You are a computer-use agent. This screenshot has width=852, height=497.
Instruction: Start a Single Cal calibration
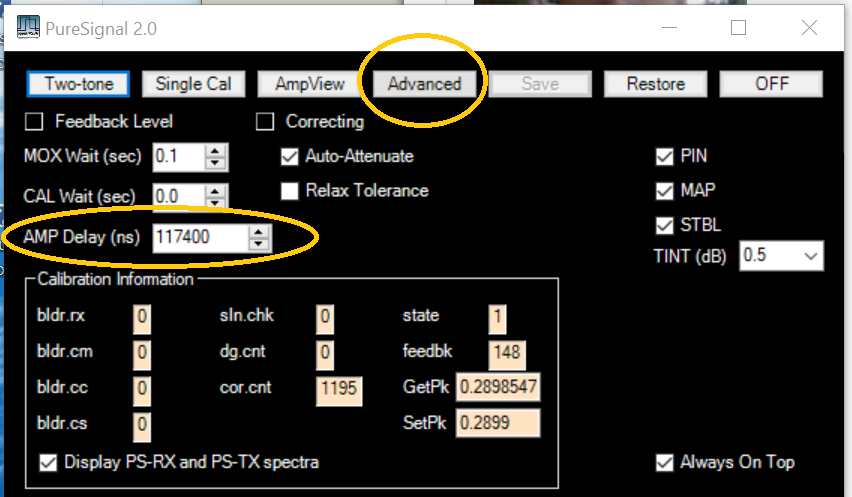point(193,84)
